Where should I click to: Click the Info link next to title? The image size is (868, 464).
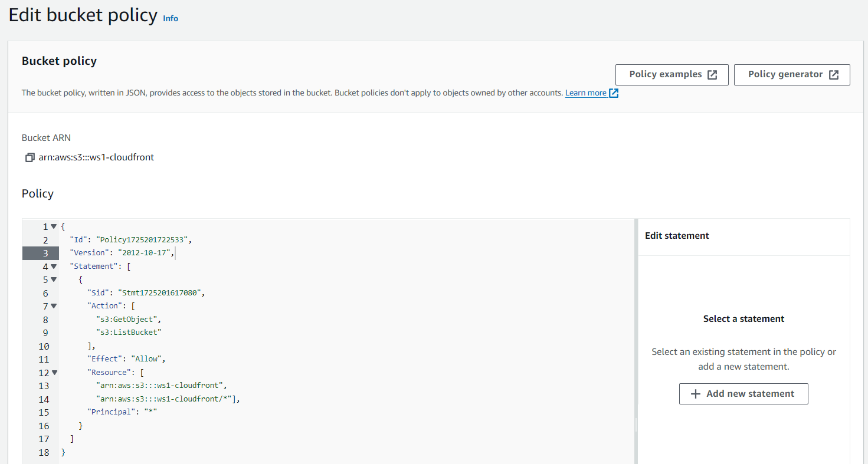pyautogui.click(x=171, y=18)
